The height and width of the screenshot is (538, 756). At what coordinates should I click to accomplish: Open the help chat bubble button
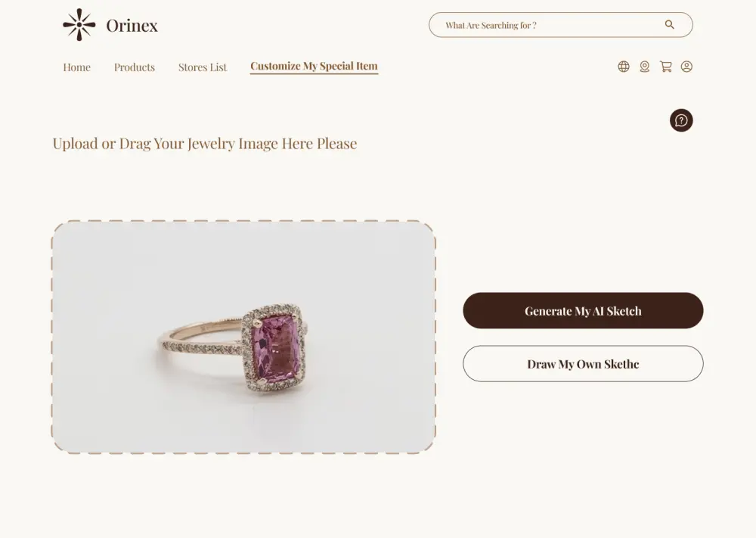681,120
